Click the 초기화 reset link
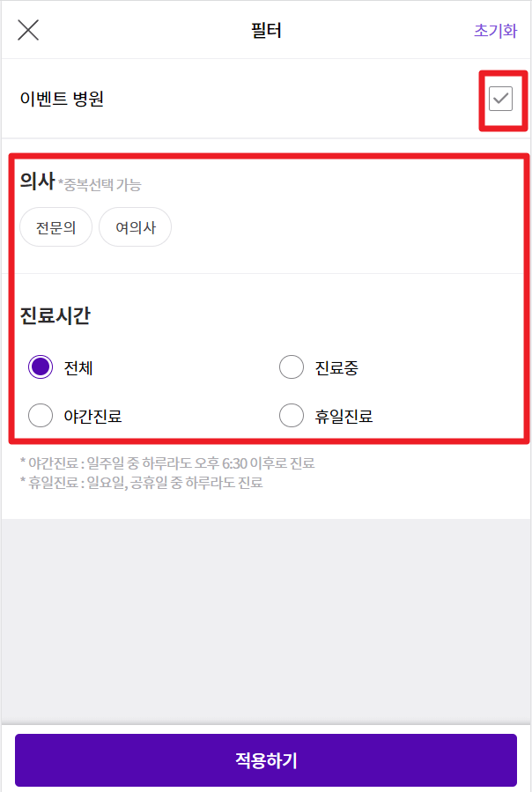 point(496,29)
